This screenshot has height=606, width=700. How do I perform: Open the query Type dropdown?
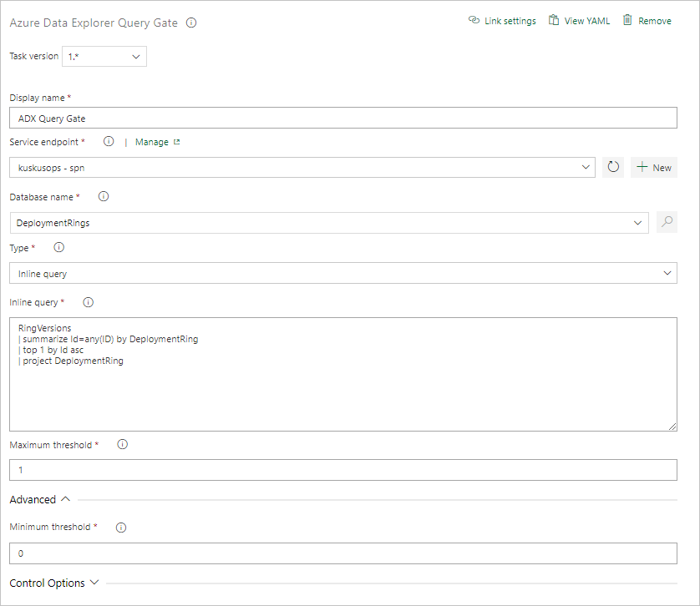point(667,273)
